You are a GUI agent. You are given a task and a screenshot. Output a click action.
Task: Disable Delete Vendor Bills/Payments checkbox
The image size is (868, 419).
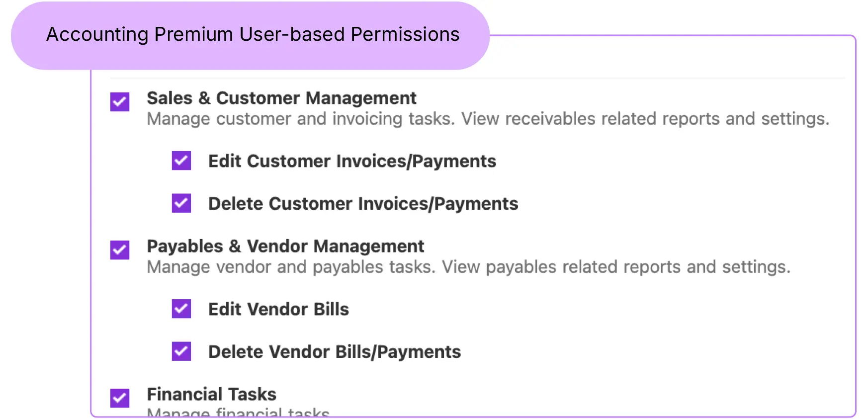click(x=181, y=351)
